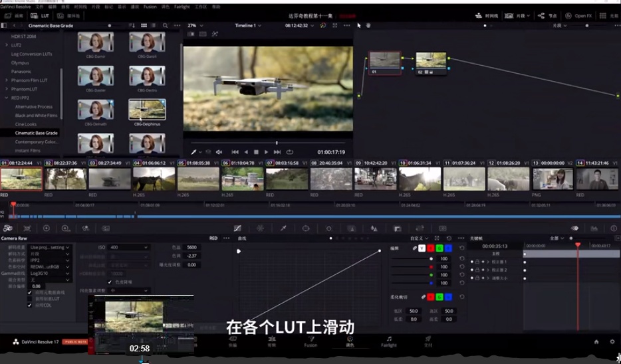The height and width of the screenshot is (364, 621).
Task: Switch to the 剪辑 page tab
Action: [272, 341]
